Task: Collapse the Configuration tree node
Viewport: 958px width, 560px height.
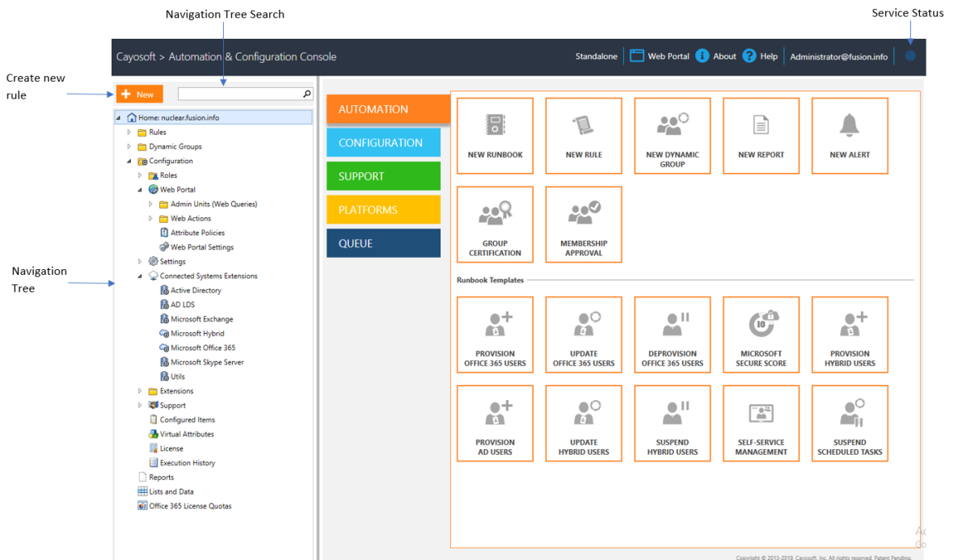Action: (129, 162)
